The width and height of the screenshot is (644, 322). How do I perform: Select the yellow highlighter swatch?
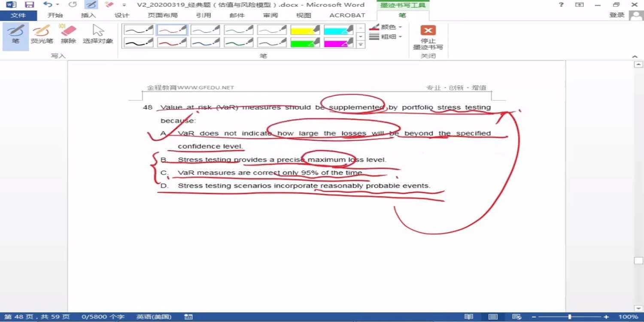pos(305,30)
